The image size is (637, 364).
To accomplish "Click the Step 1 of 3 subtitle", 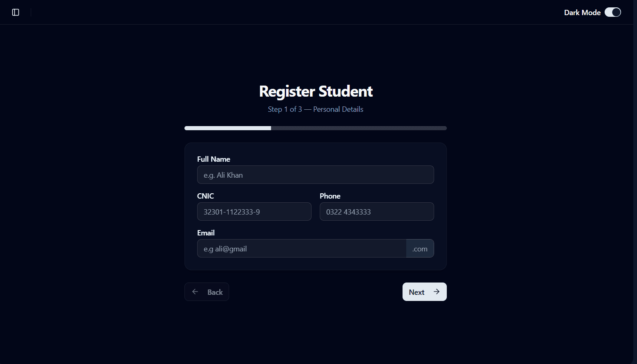I will click(x=285, y=109).
